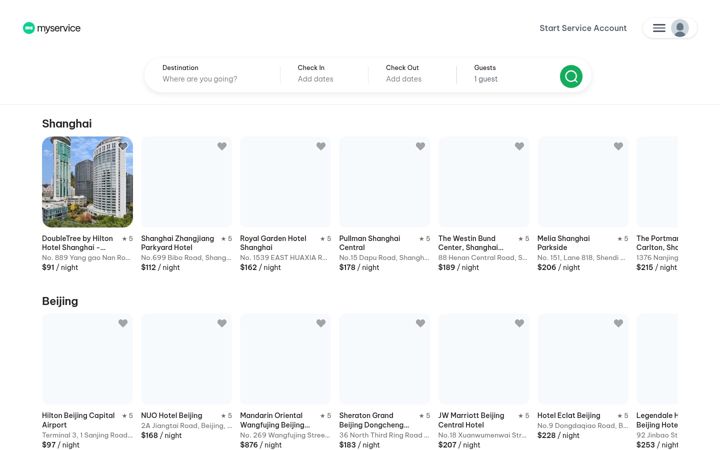
Task: Click address 88 Henan Central Road
Action: [x=483, y=258]
